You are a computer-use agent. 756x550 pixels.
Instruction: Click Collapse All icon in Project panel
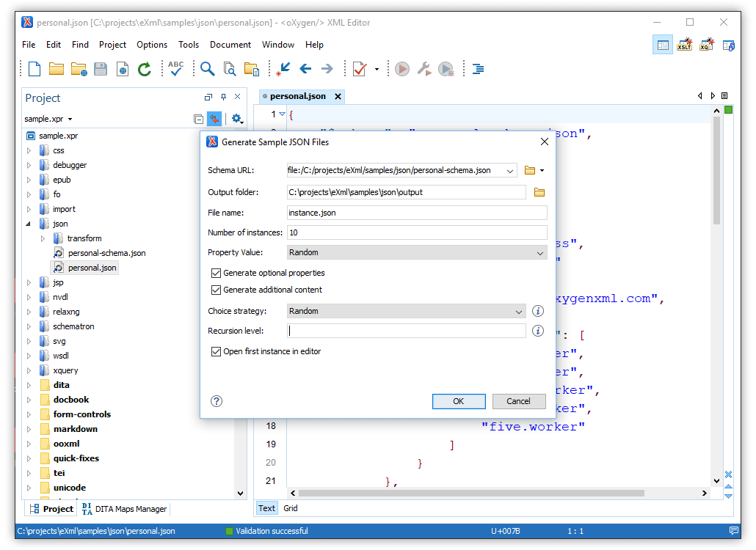[198, 119]
